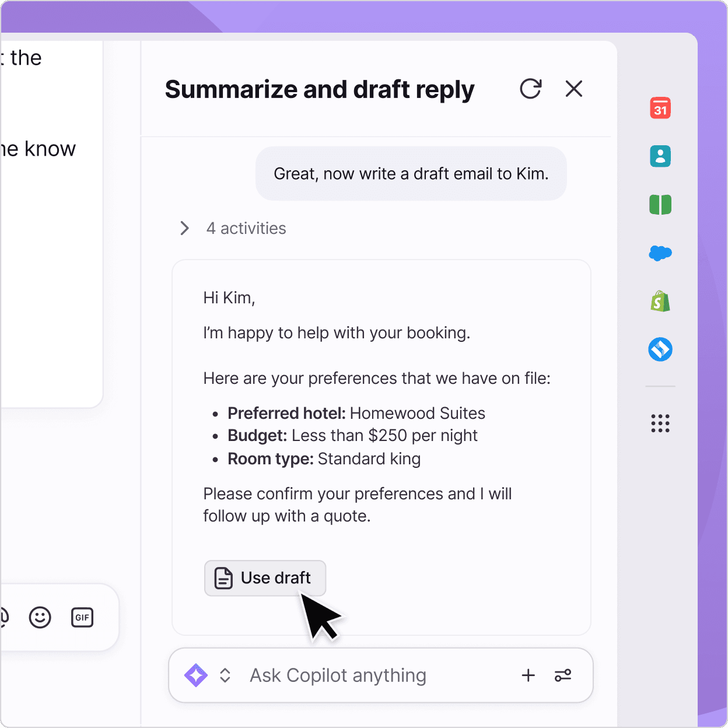Open the Shopify app in the sidebar
This screenshot has height=728, width=728.
coord(660,301)
